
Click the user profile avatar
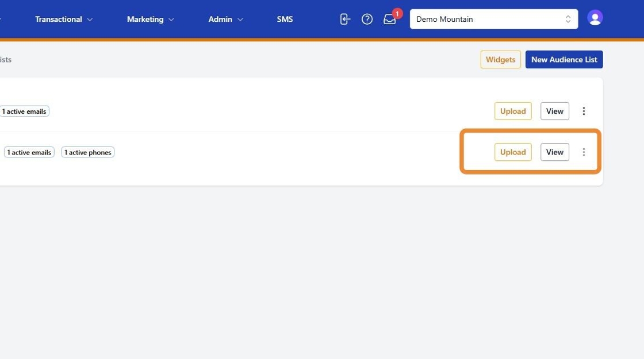pos(595,18)
